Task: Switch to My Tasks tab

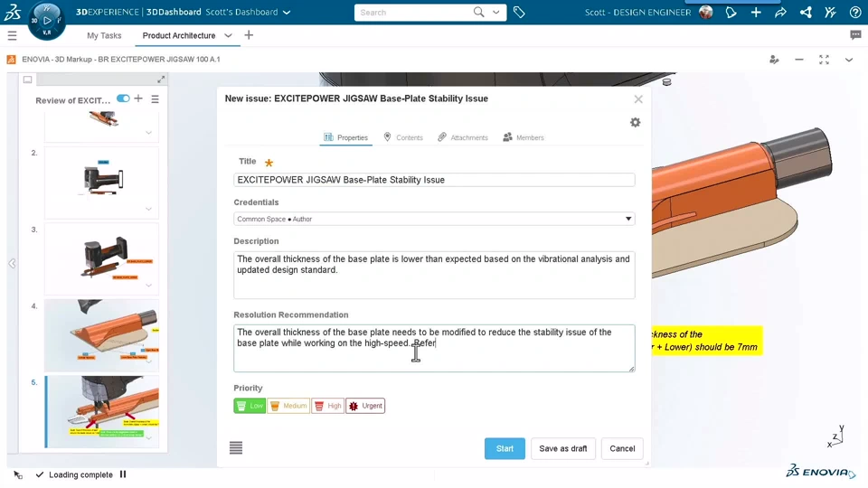Action: click(x=104, y=35)
